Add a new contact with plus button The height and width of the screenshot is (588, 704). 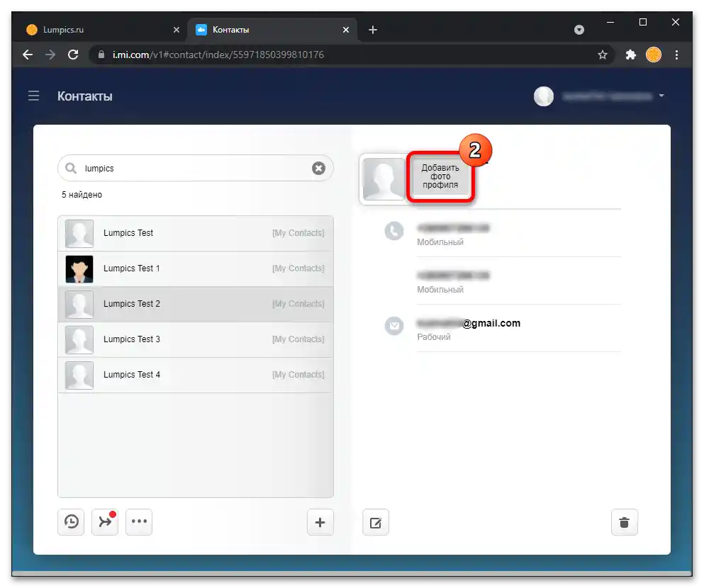320,522
